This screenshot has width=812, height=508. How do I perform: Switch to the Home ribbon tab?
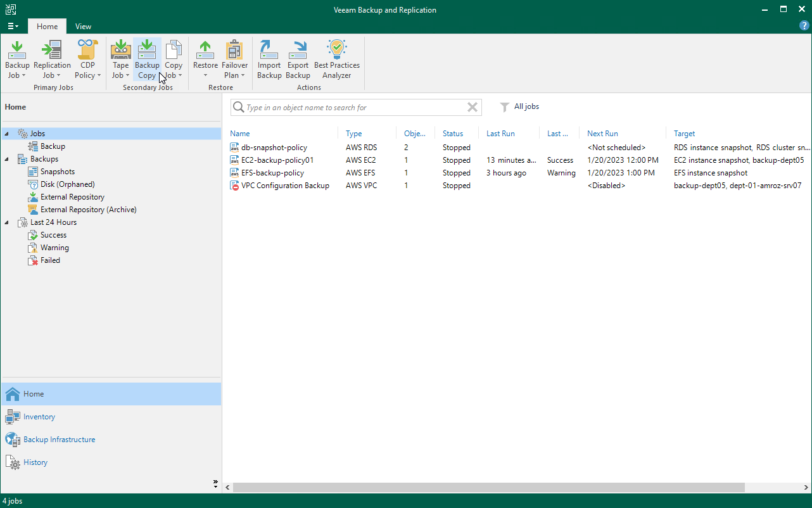point(47,27)
